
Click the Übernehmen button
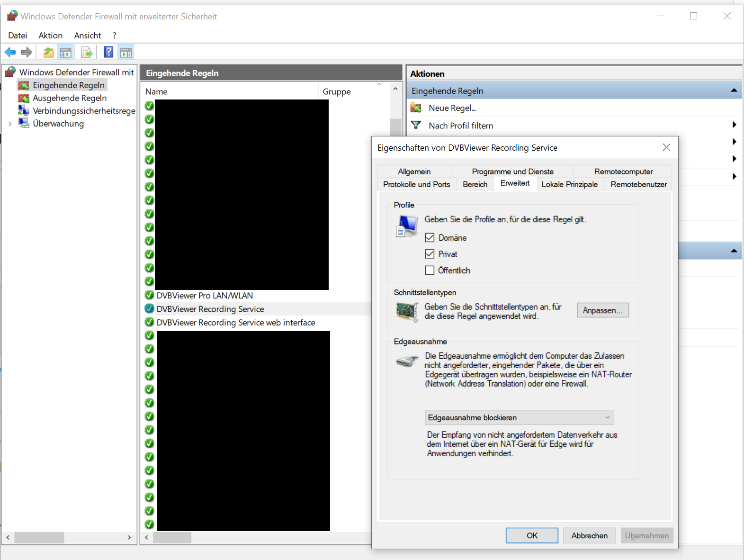coord(647,535)
